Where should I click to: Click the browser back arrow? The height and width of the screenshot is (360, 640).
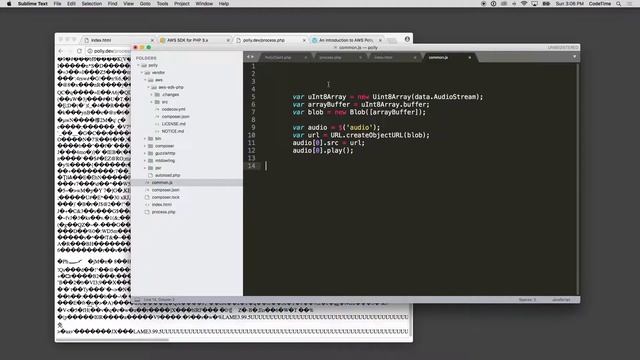[61, 51]
